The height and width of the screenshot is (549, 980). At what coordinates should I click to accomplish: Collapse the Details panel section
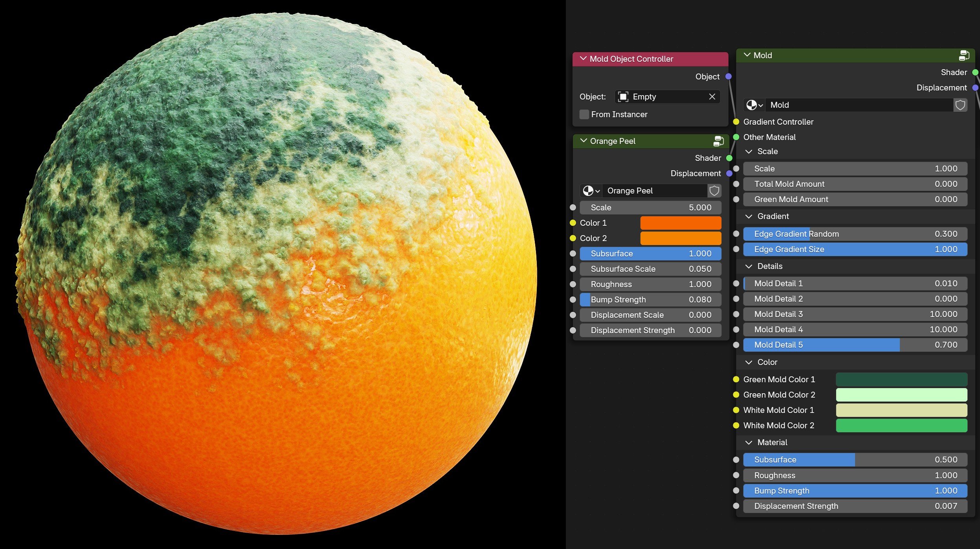[x=749, y=266]
